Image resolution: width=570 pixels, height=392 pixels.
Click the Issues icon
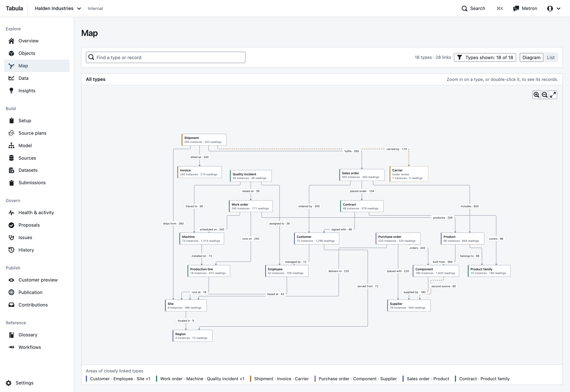point(11,238)
